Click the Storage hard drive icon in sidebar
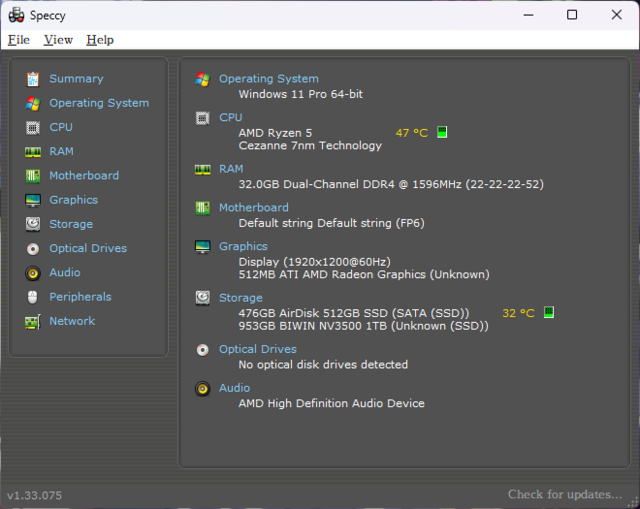Viewport: 640px width, 509px height. [33, 224]
